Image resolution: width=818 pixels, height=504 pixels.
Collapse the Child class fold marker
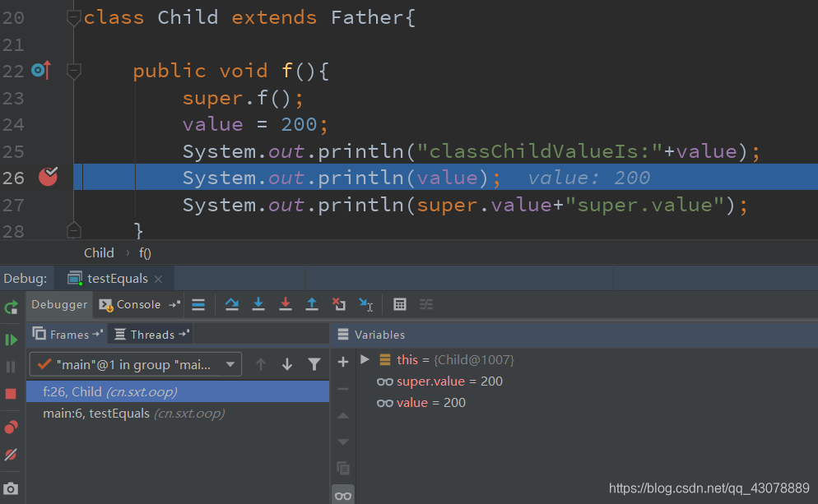tap(73, 18)
